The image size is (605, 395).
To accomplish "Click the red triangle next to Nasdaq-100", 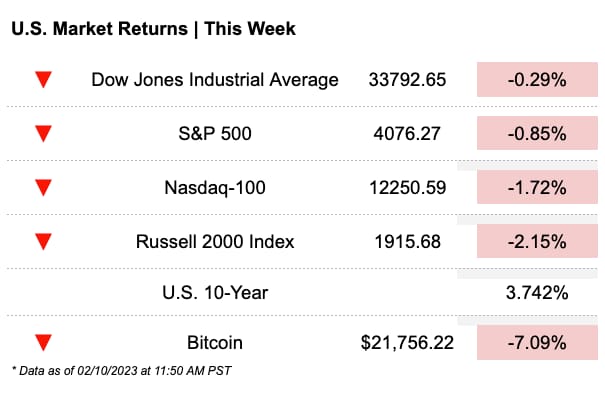I will pos(43,187).
